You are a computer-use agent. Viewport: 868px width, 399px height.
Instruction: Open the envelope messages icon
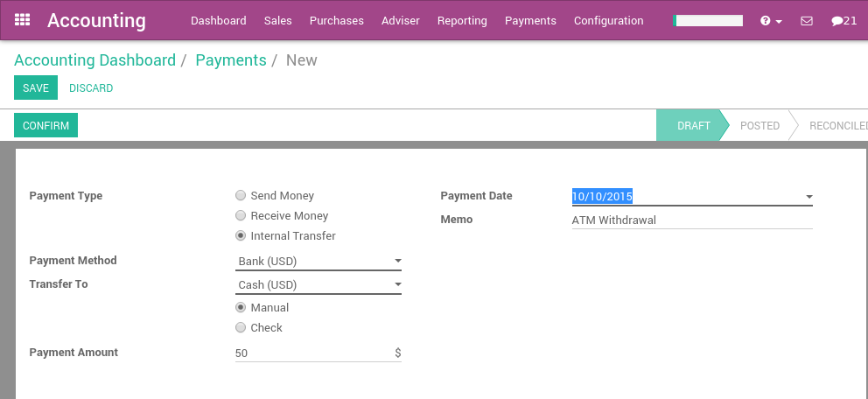[807, 20]
